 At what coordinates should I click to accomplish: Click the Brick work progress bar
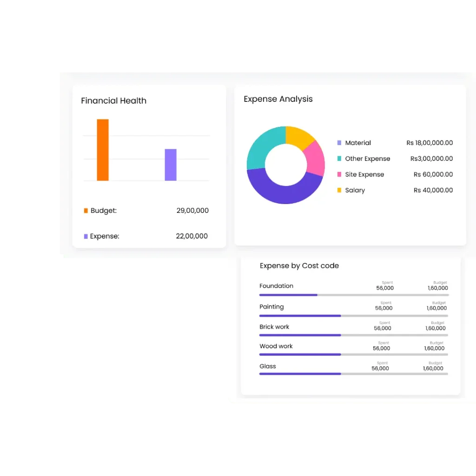tap(353, 335)
